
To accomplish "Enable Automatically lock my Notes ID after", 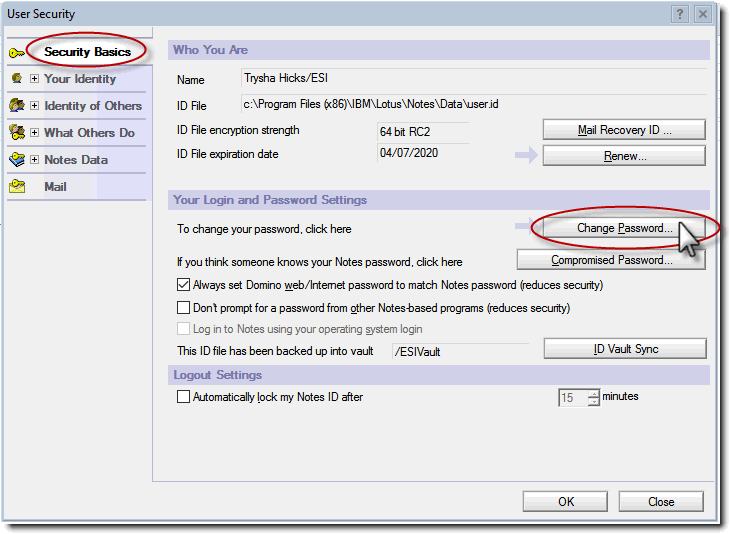I will pyautogui.click(x=183, y=397).
